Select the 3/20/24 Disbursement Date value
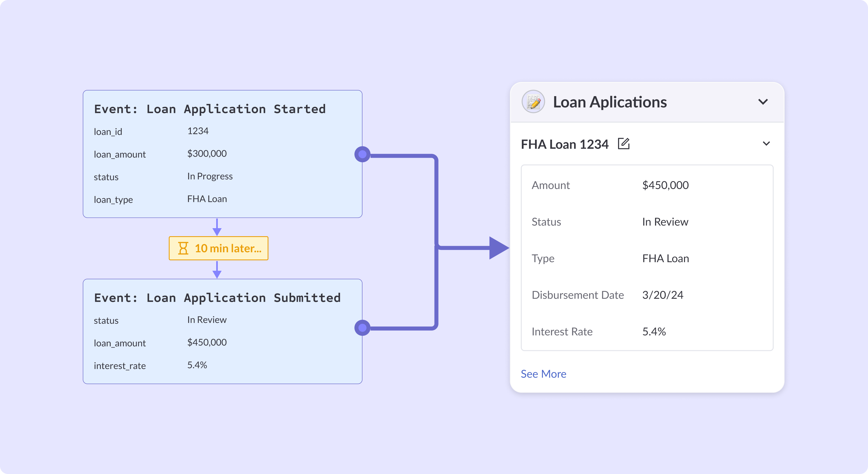Screen dimensions: 868x474 pos(663,295)
